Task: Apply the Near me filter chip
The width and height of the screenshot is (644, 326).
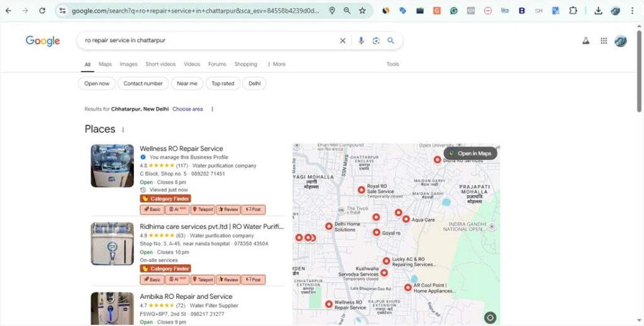Action: pyautogui.click(x=187, y=84)
